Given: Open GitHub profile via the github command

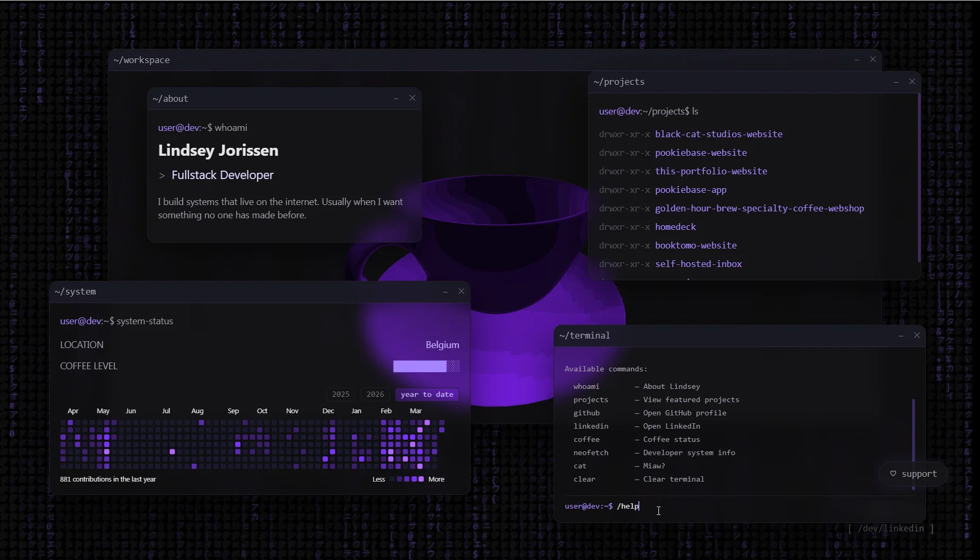Looking at the screenshot, I should pos(587,413).
